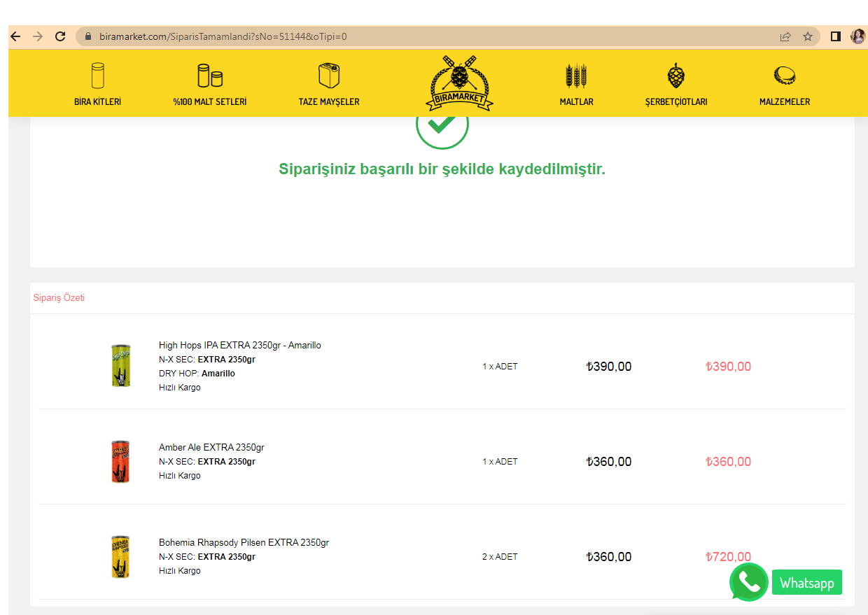
Task: Click the Biramarket center logo
Action: pyautogui.click(x=460, y=83)
